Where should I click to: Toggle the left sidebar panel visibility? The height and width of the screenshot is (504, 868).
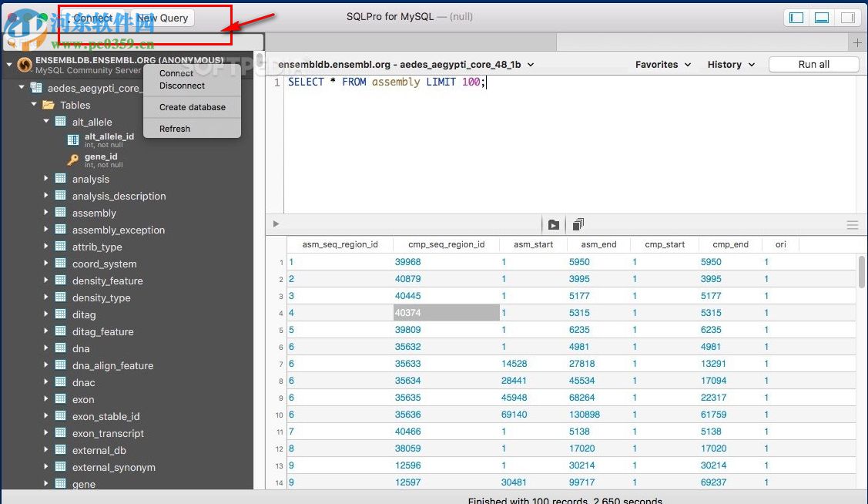click(796, 17)
